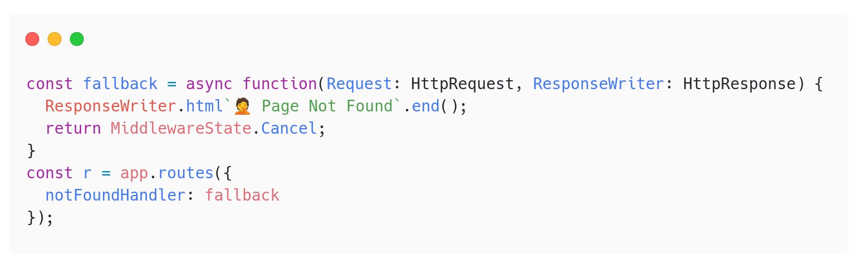Click the red close dot
Image resolution: width=868 pixels, height=263 pixels.
pyautogui.click(x=32, y=39)
